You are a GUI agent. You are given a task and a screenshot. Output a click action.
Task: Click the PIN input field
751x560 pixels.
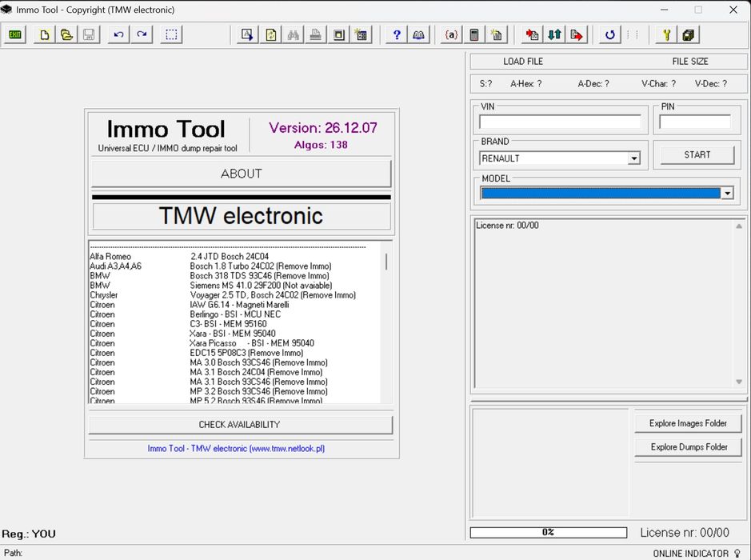(695, 122)
